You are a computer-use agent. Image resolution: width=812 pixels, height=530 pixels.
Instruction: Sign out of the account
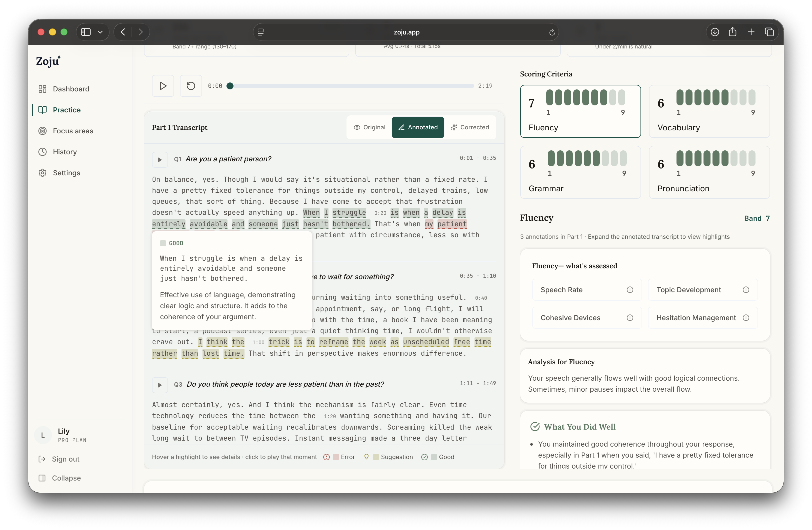(65, 459)
